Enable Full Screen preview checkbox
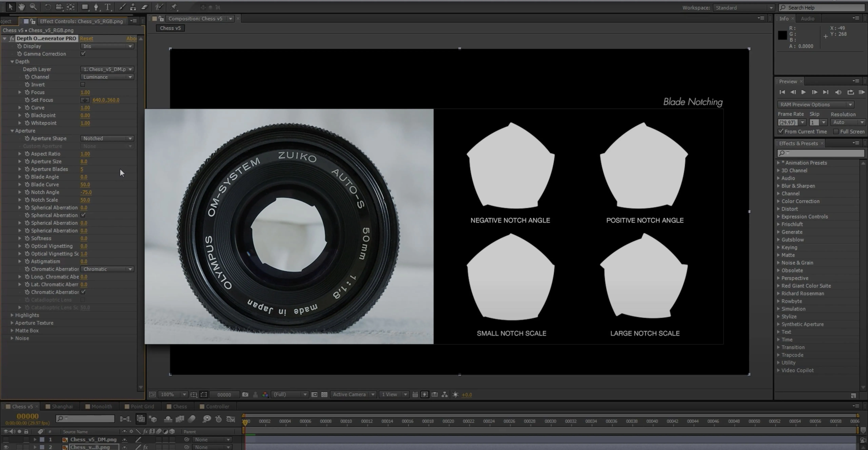Image resolution: width=868 pixels, height=450 pixels. 836,131
